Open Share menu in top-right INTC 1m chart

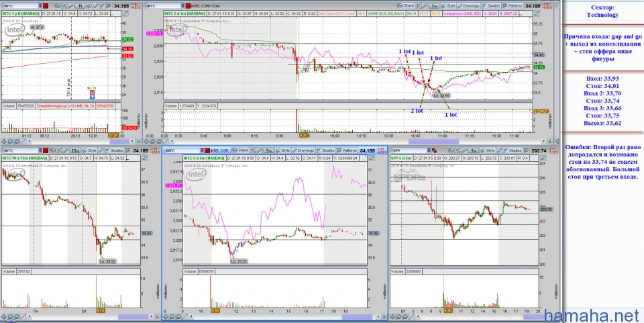pos(405,6)
